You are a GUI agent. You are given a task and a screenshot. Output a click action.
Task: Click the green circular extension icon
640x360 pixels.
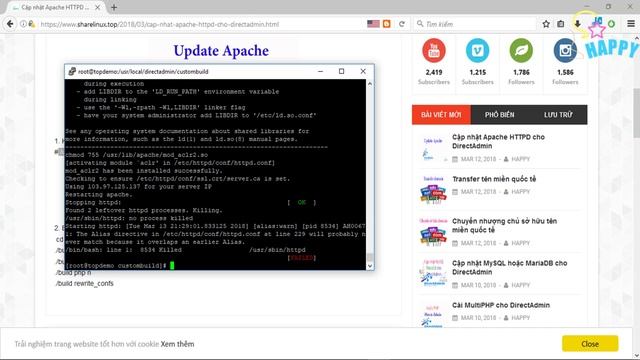(x=611, y=24)
